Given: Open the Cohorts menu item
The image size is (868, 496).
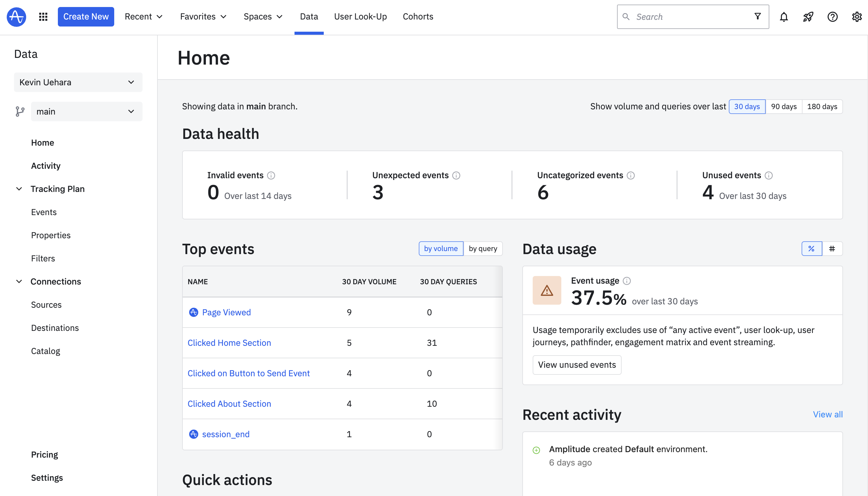Looking at the screenshot, I should coord(417,16).
